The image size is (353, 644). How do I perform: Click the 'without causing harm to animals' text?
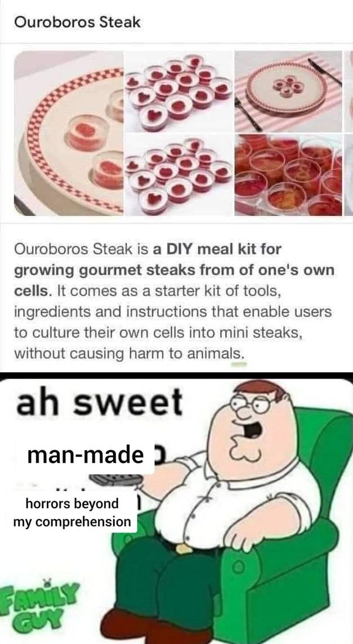pos(130,352)
